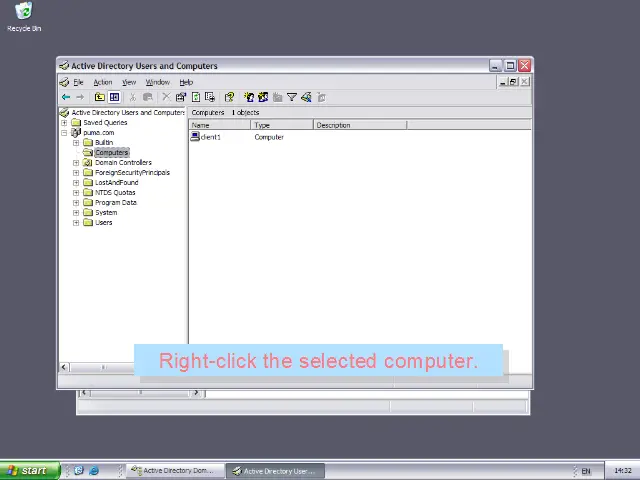Refresh the view with the toolbar icon

point(196,97)
